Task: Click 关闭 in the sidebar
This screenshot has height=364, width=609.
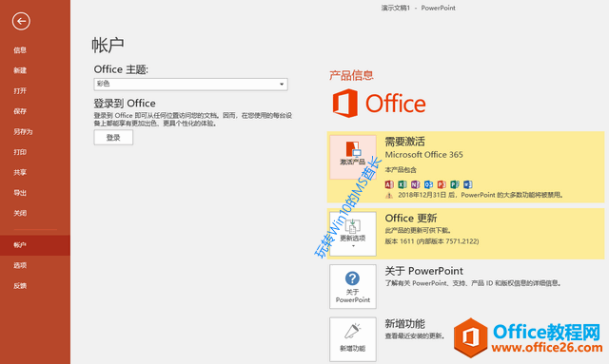Action: click(20, 213)
